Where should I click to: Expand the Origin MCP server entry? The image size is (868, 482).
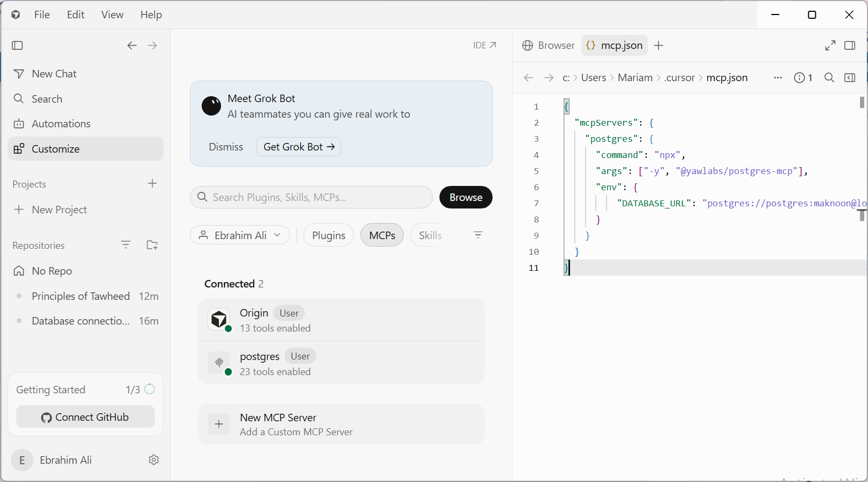tap(341, 320)
